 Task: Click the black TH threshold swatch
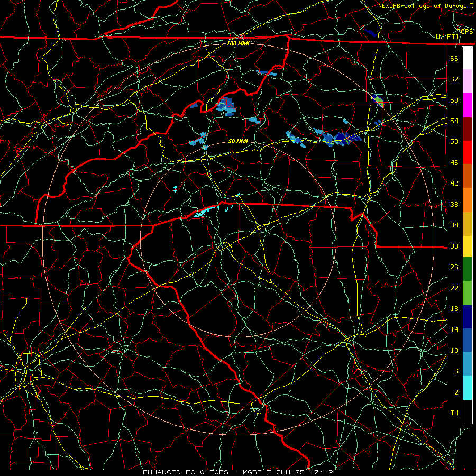point(467,411)
